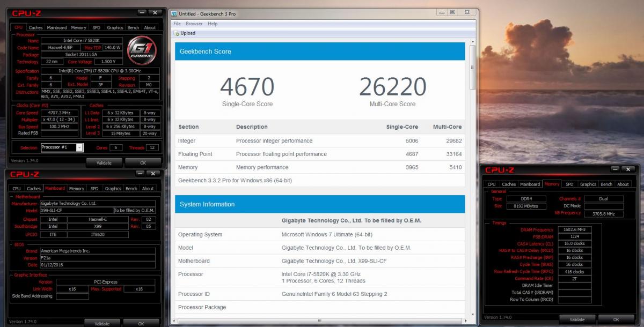Image resolution: width=644 pixels, height=327 pixels.
Task: Switch to Memory tab in CPU-Z CPU window
Action: 78,27
